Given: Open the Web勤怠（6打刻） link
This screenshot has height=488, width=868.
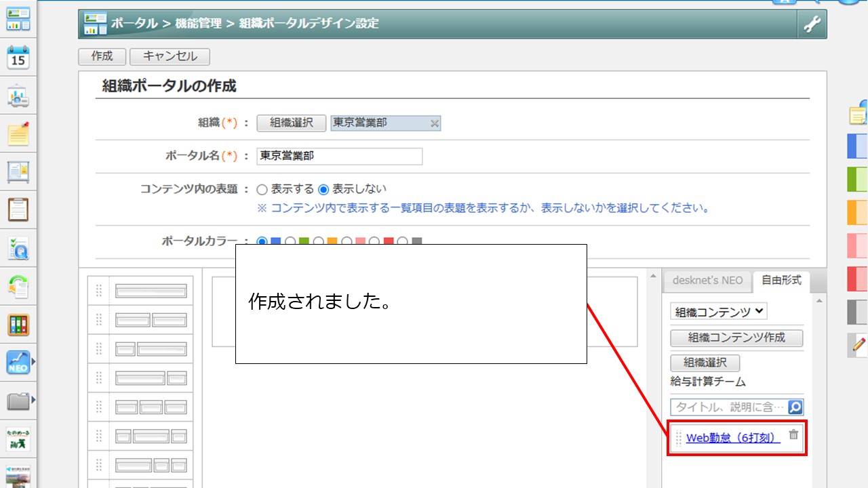Looking at the screenshot, I should (733, 438).
